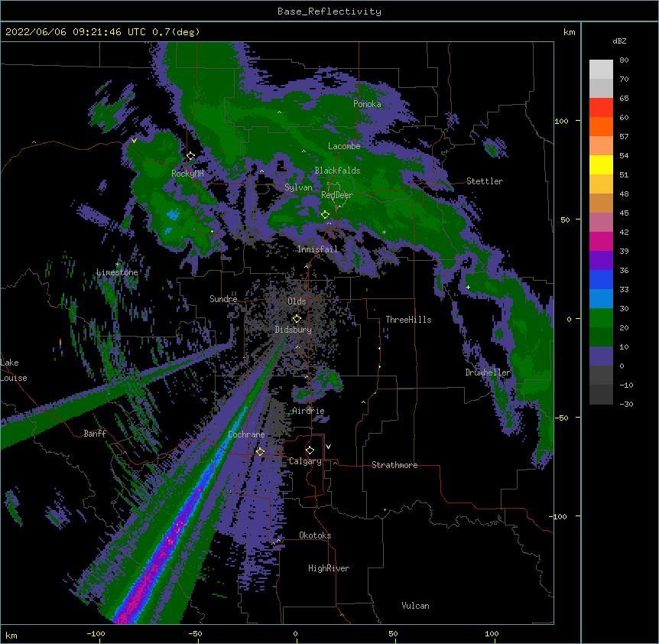Click the HighRiver town label

pos(329,568)
